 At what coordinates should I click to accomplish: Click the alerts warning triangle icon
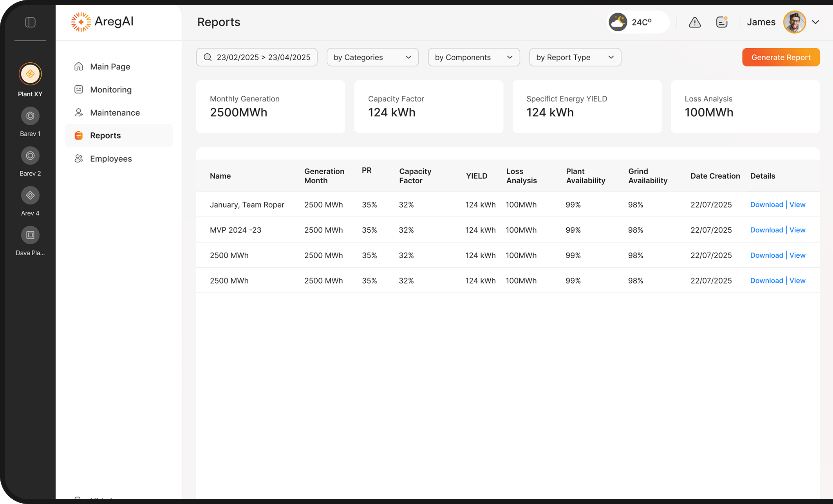[x=694, y=22]
